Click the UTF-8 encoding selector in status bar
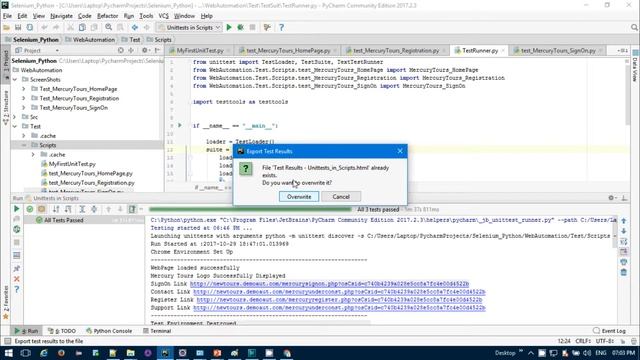This screenshot has height=360, width=640. tap(604, 341)
